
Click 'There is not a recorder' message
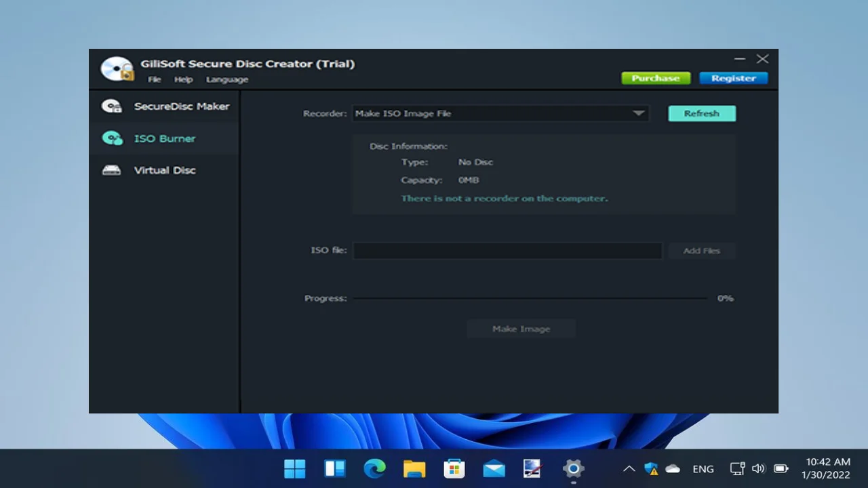pos(505,199)
